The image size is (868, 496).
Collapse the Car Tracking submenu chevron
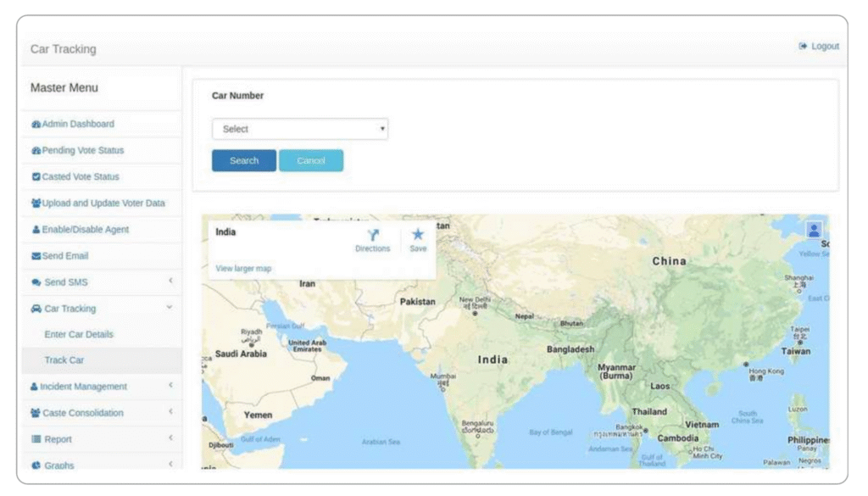pos(170,308)
